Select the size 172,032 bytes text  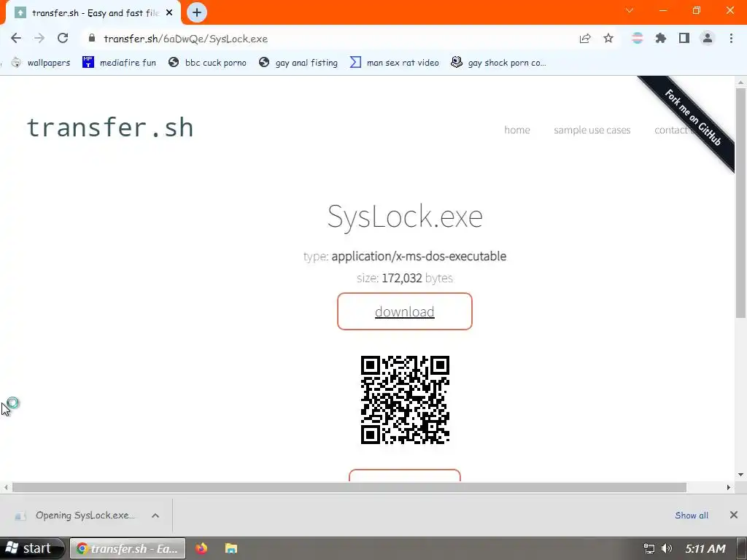pos(404,278)
